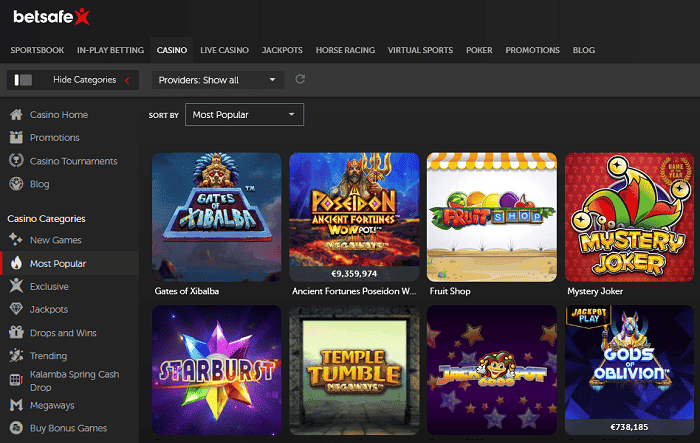This screenshot has height=443, width=700.
Task: Select Trending category link
Action: tap(48, 356)
